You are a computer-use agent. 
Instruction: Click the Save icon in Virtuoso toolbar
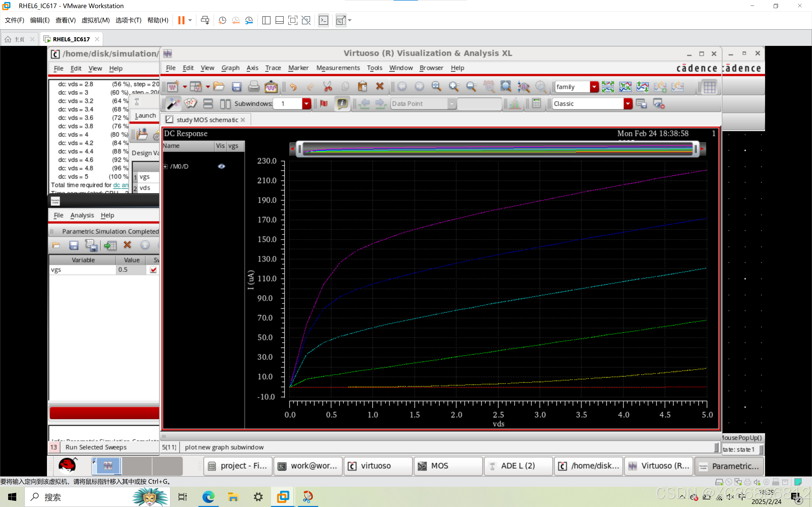click(236, 87)
